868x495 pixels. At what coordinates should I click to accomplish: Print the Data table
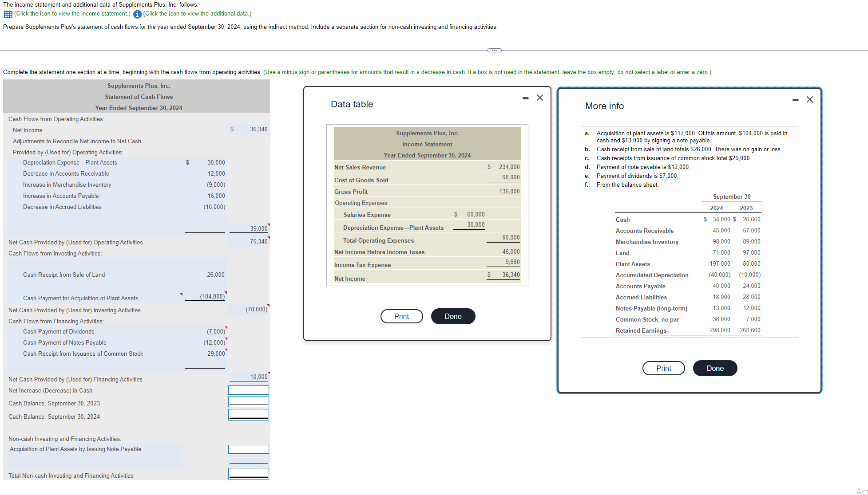[x=402, y=316]
